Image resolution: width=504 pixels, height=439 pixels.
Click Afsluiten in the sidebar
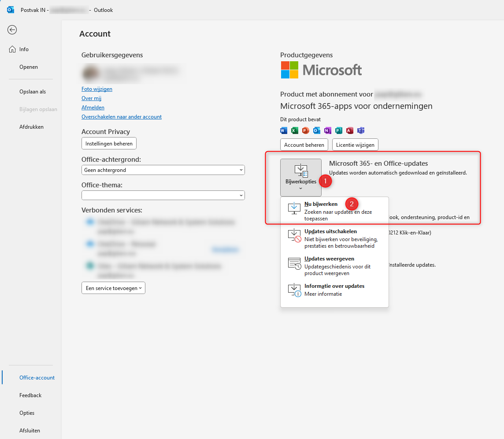[x=30, y=431]
